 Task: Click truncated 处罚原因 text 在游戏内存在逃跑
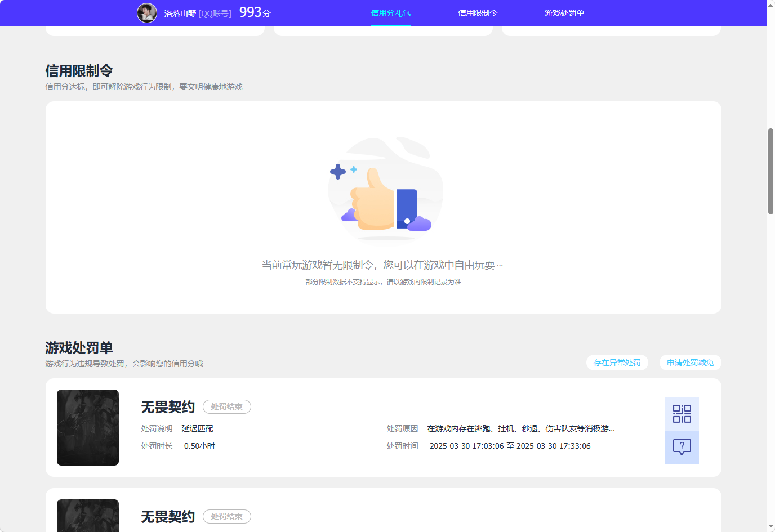(x=521, y=428)
